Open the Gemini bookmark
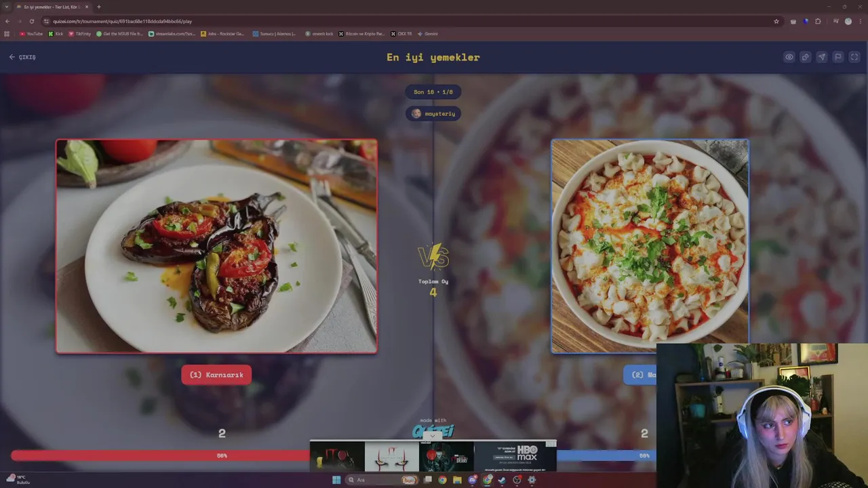The width and height of the screenshot is (868, 488). [x=428, y=33]
